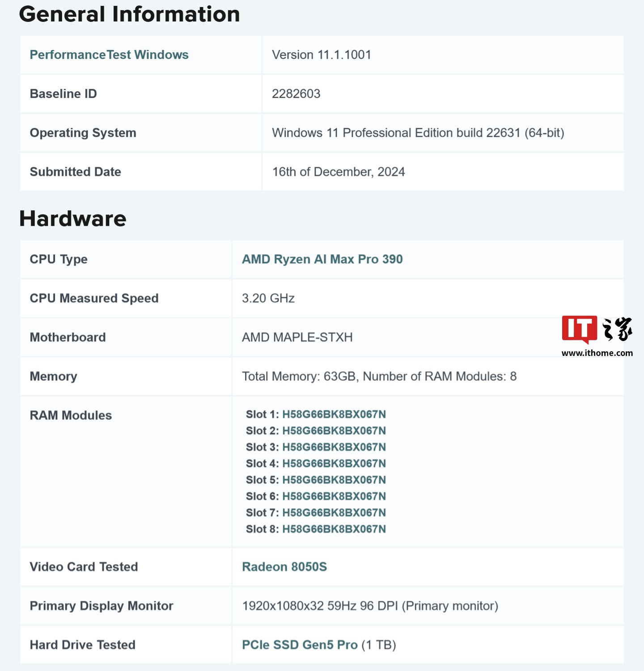This screenshot has height=671, width=644.
Task: Click the www.ithome.com watermark text
Action: point(597,353)
